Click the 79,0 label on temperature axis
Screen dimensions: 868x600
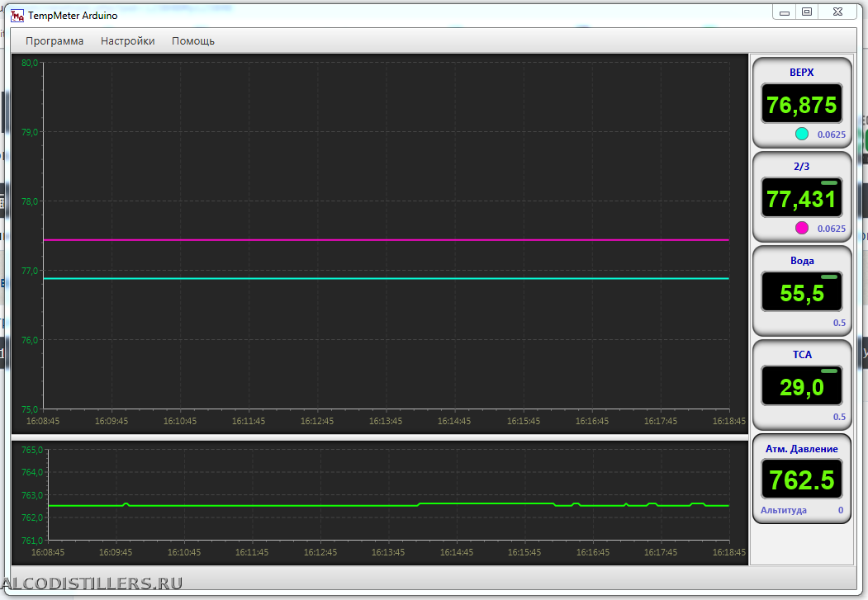(30, 132)
